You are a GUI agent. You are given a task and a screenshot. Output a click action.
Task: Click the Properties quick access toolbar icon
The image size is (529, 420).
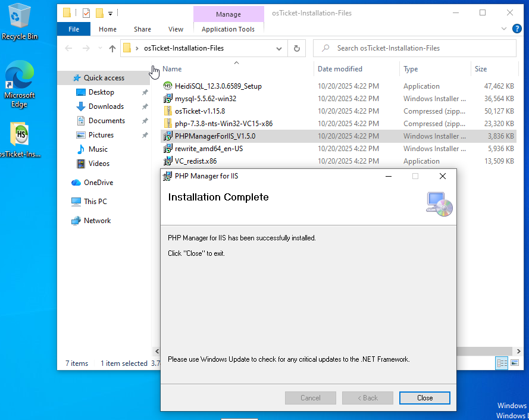(x=86, y=13)
